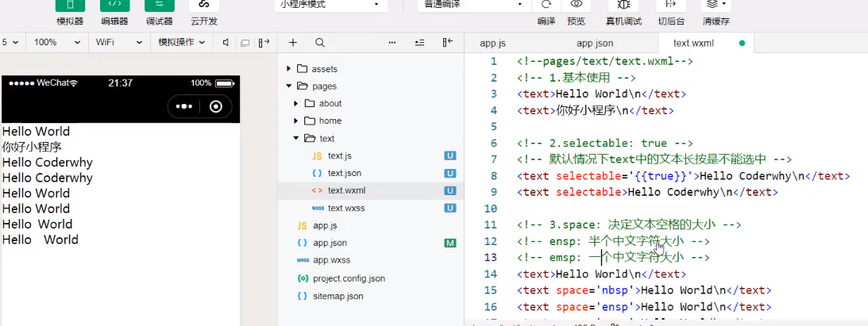Switch to the app.json editor tab
868x326 pixels.
pyautogui.click(x=595, y=43)
